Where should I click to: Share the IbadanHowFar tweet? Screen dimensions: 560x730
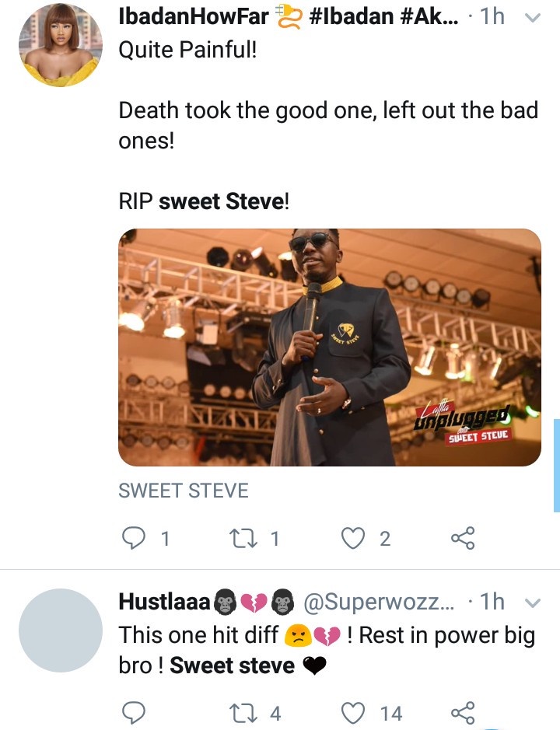tap(463, 538)
